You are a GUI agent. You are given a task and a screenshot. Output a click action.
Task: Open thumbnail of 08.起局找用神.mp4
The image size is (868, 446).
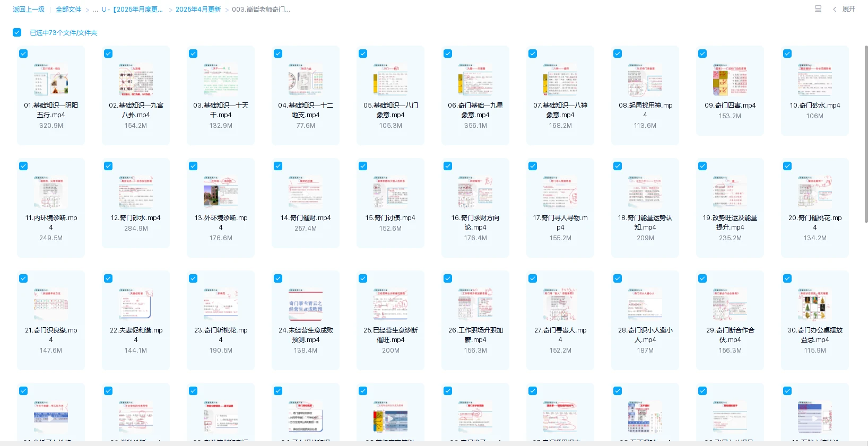pos(645,80)
